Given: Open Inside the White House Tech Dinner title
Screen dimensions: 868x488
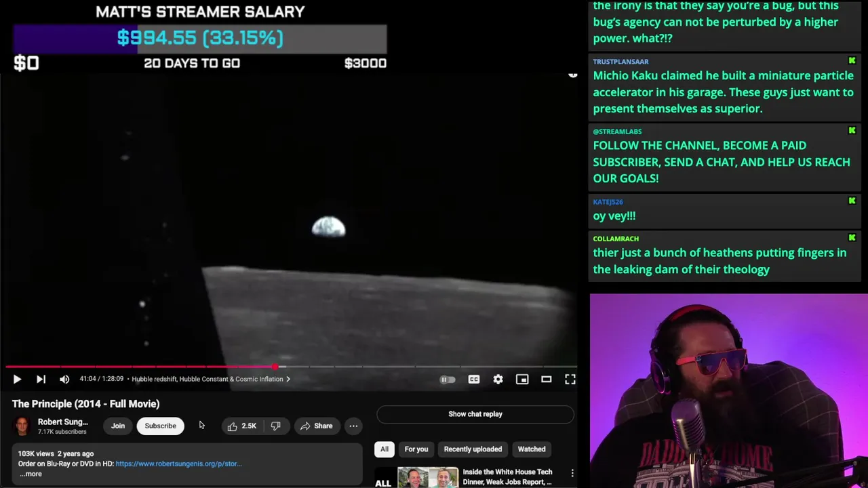Looking at the screenshot, I should [507, 476].
